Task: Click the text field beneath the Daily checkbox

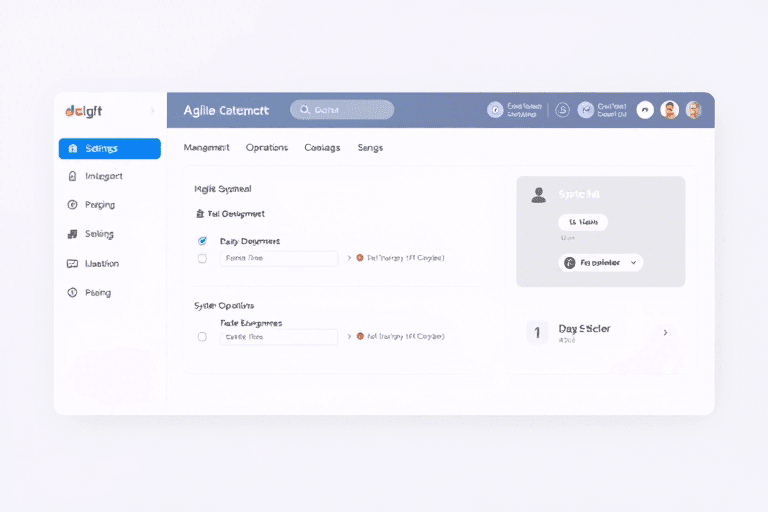Action: pyautogui.click(x=278, y=258)
